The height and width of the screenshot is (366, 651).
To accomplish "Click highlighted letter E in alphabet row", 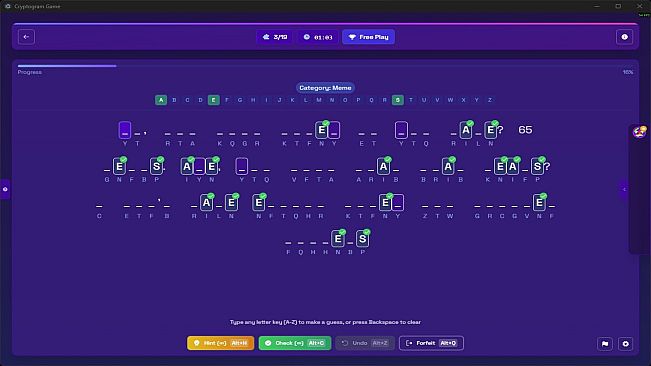I will [213, 100].
